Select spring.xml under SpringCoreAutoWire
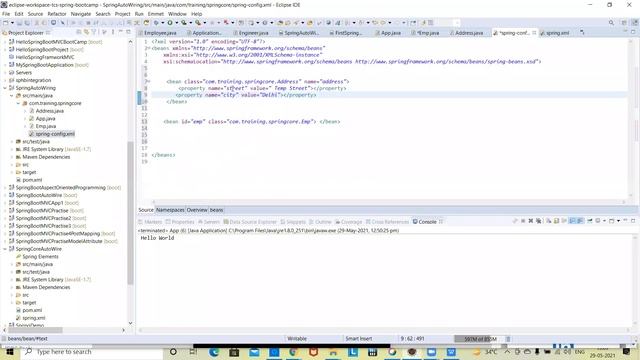Image resolution: width=640 pixels, height=360 pixels. 33,318
